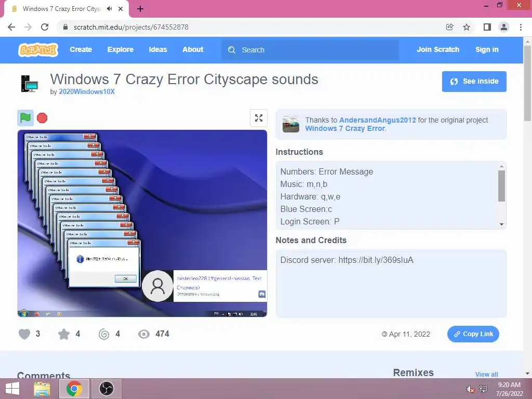The height and width of the screenshot is (399, 532).
Task: Click the Chrome taskbar icon
Action: (74, 389)
